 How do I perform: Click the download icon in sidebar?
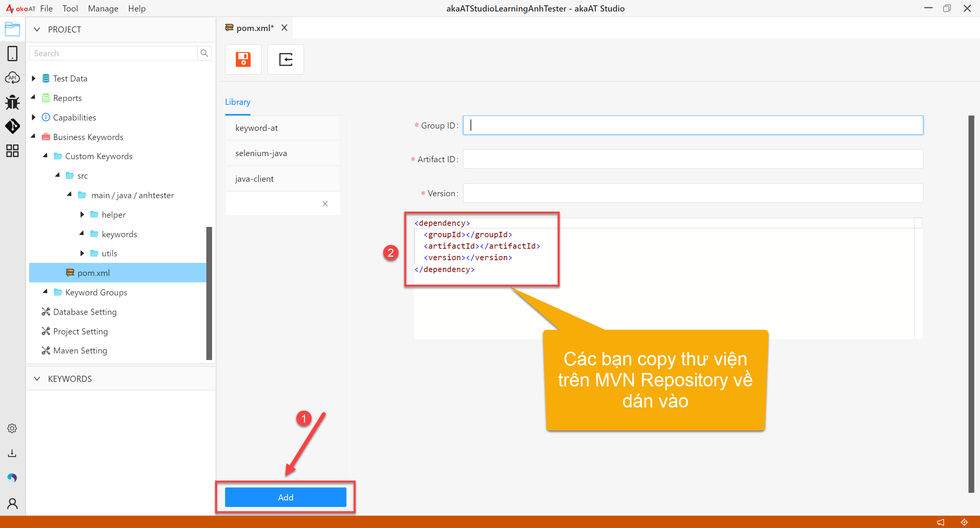click(x=12, y=453)
